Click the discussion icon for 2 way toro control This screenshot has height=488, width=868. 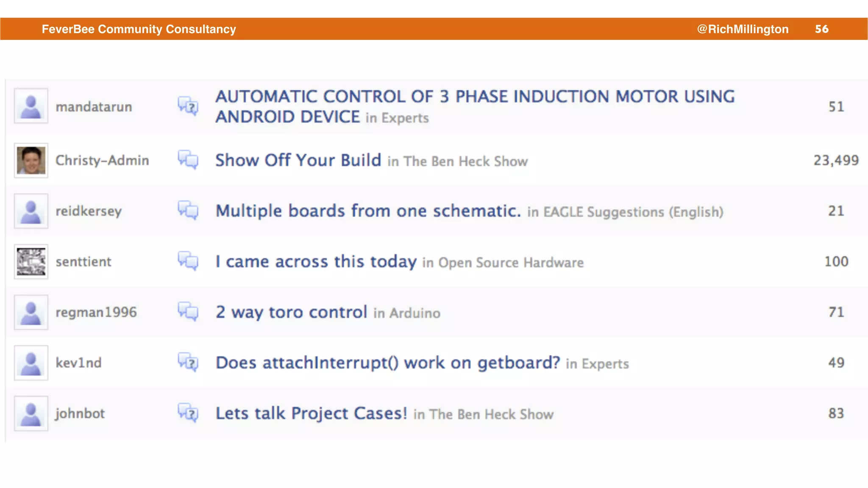pos(188,312)
